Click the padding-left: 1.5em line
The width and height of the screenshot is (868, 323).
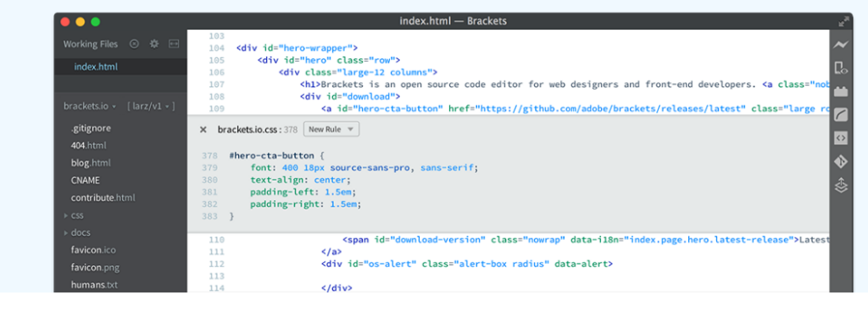tap(303, 192)
